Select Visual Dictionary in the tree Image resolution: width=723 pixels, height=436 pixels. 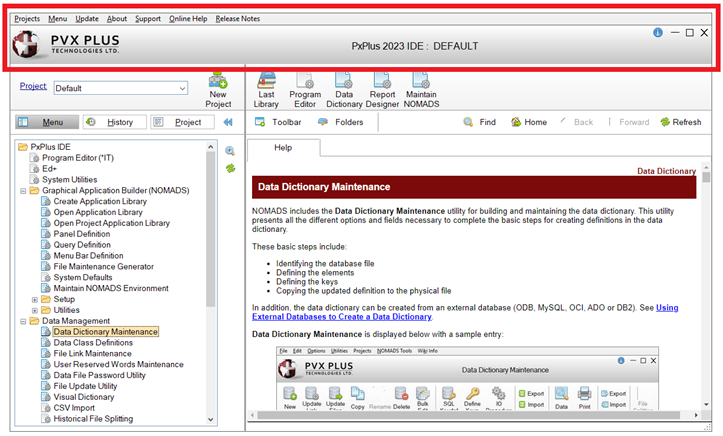tap(84, 397)
